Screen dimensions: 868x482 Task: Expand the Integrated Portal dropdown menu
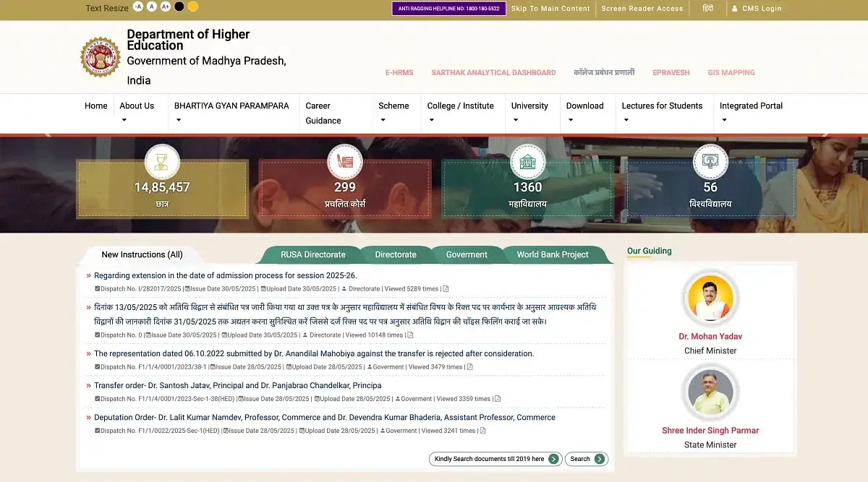click(x=751, y=112)
